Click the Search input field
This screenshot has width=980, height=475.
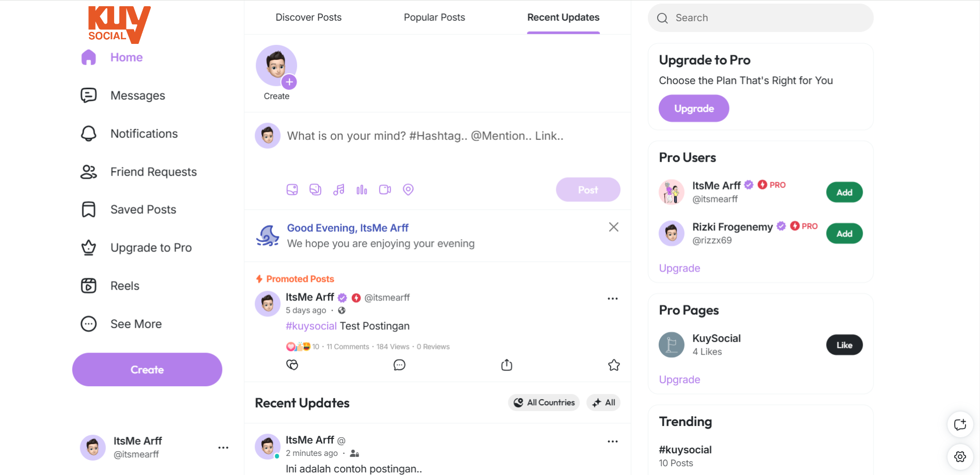click(x=760, y=18)
